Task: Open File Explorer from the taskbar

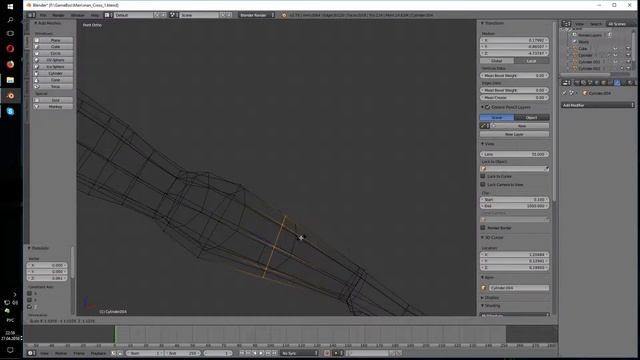Action: coord(10,80)
